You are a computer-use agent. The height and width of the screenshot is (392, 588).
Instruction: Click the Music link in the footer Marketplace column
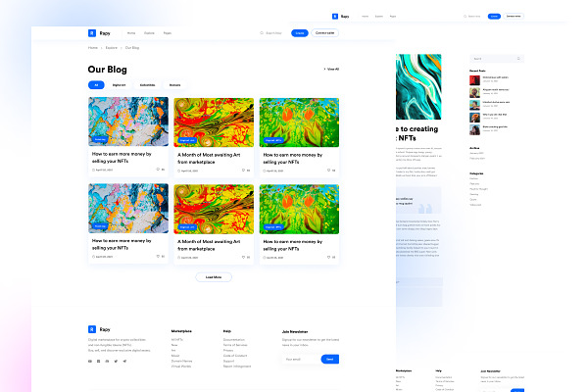[x=175, y=356]
